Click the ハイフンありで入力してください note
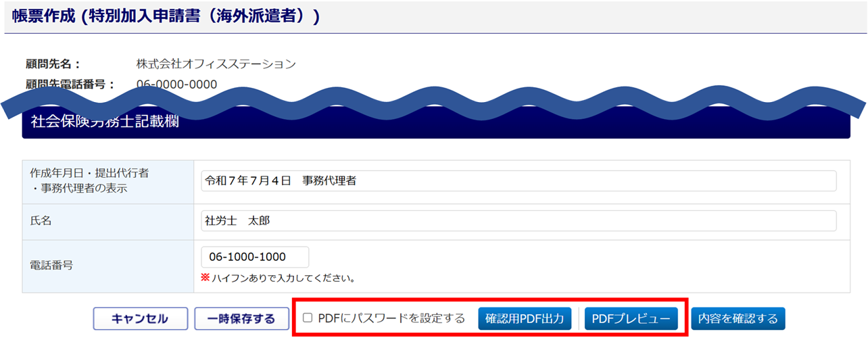 pyautogui.click(x=279, y=278)
